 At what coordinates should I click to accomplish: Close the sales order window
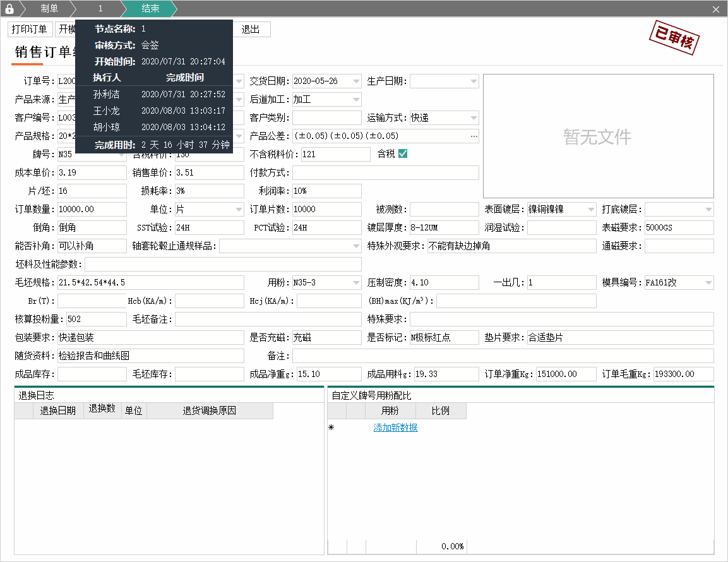(x=716, y=9)
